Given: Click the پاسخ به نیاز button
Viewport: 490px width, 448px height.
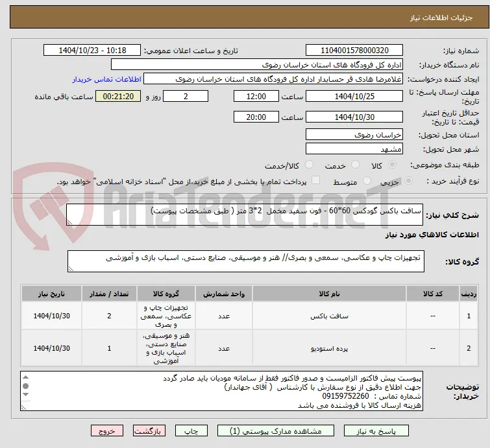Looking at the screenshot, I should coord(376,431).
